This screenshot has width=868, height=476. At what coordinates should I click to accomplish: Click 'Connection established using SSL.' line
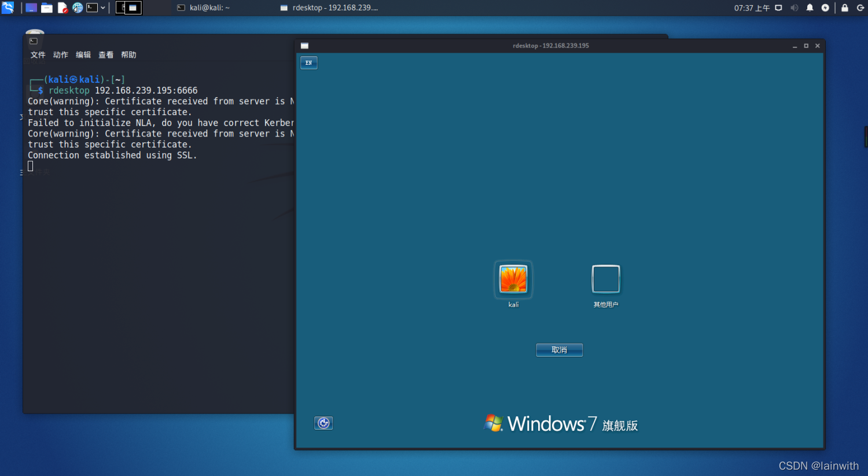pos(112,155)
